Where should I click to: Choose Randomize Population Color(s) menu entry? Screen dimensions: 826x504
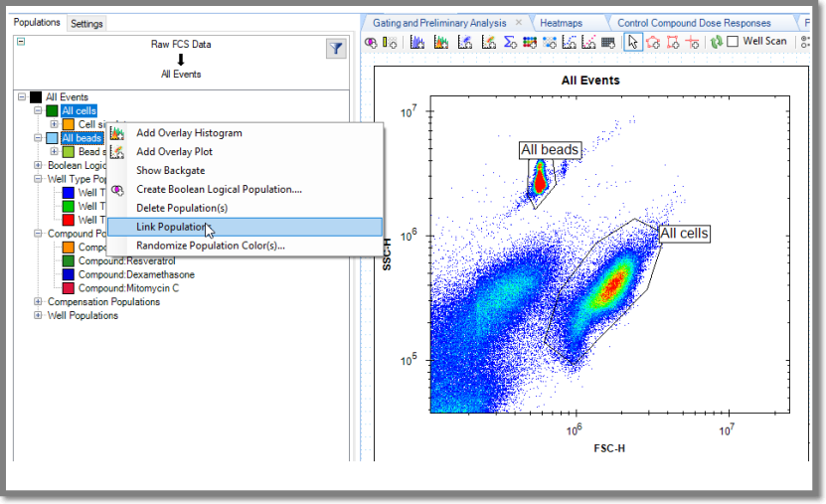tap(245, 246)
